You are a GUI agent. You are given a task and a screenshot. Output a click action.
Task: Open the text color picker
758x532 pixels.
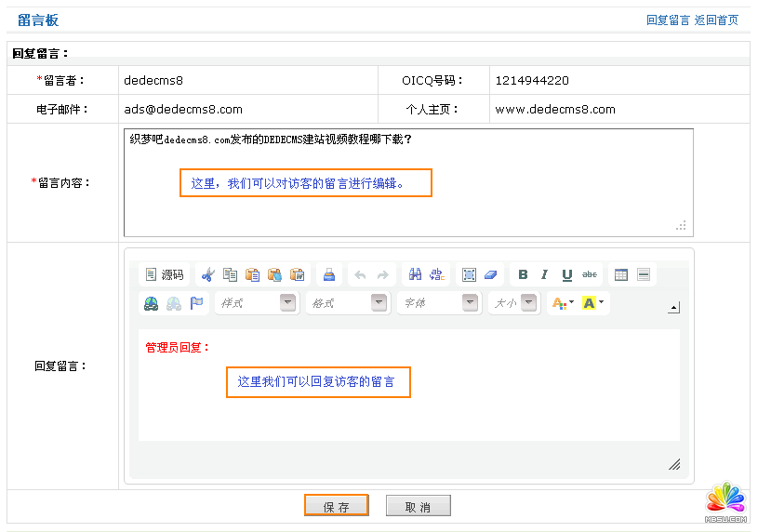click(563, 303)
